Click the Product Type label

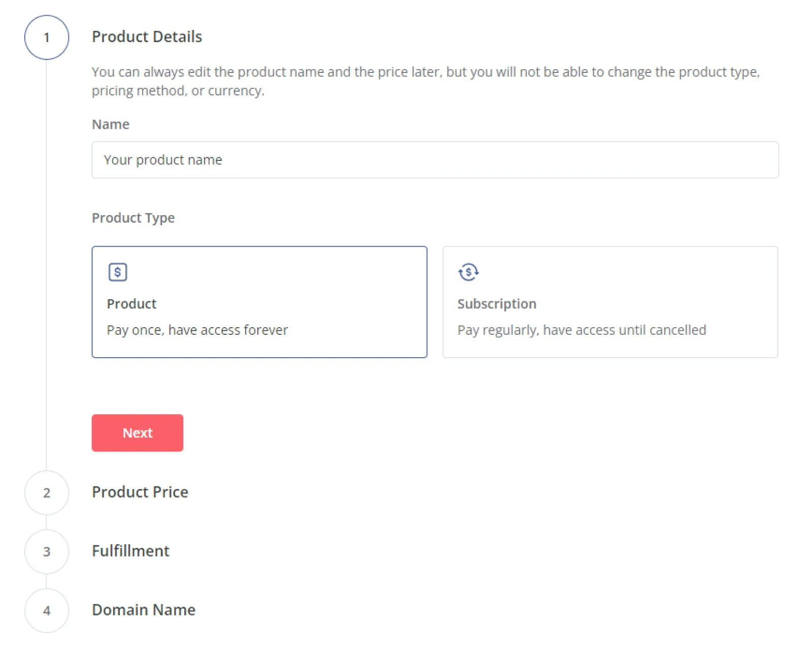pyautogui.click(x=133, y=218)
